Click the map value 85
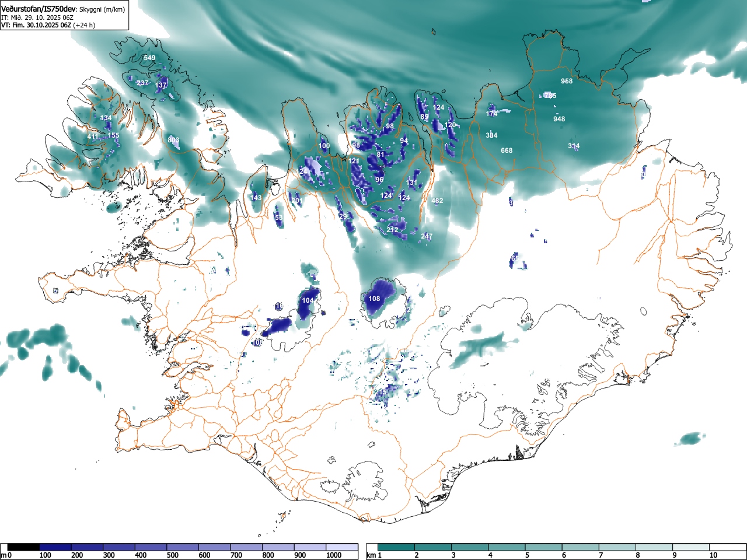Image resolution: width=747 pixels, height=560 pixels. click(x=424, y=117)
